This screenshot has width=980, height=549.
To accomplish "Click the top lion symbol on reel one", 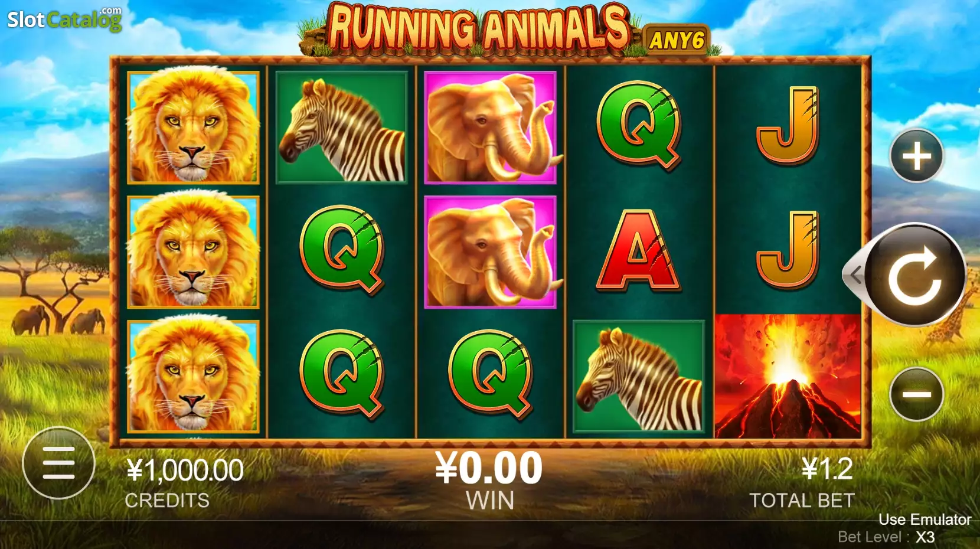I will click(193, 128).
